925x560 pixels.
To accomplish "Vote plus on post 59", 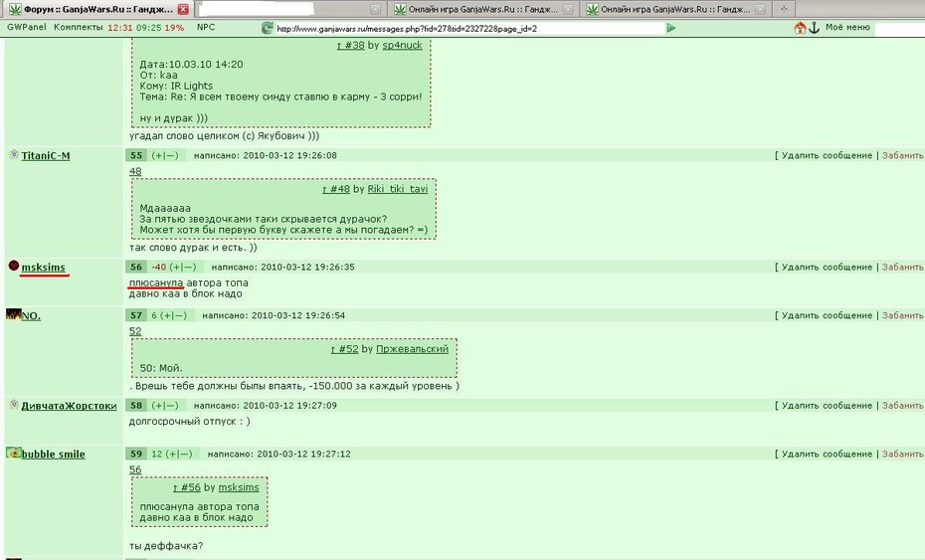I will (172, 454).
